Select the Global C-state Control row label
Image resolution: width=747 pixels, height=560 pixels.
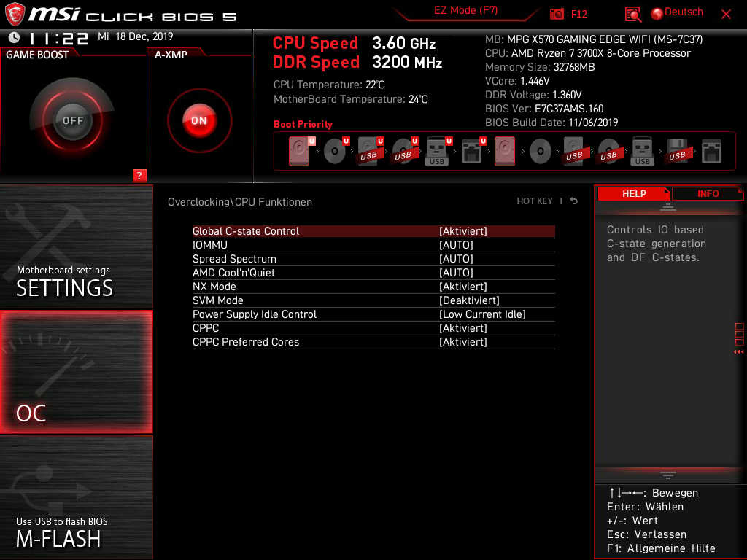click(246, 231)
